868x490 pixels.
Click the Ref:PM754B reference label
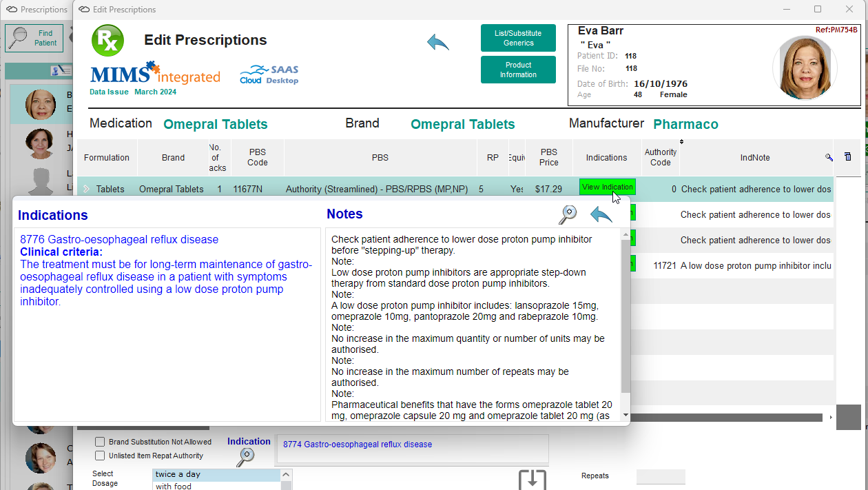click(x=836, y=30)
